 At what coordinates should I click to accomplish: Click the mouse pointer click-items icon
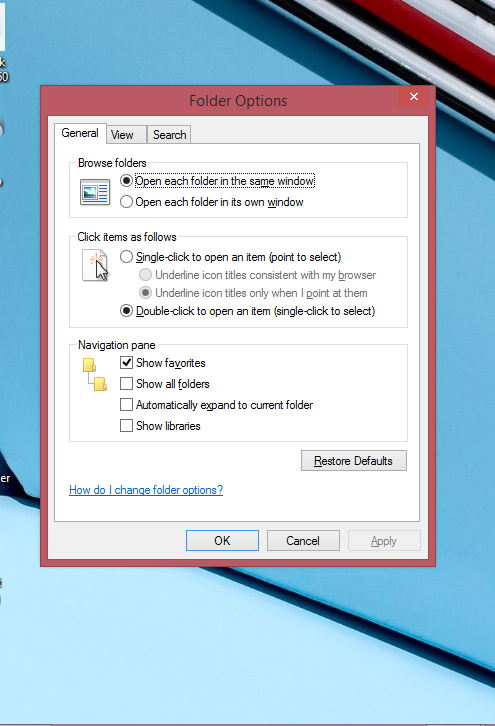[x=95, y=265]
